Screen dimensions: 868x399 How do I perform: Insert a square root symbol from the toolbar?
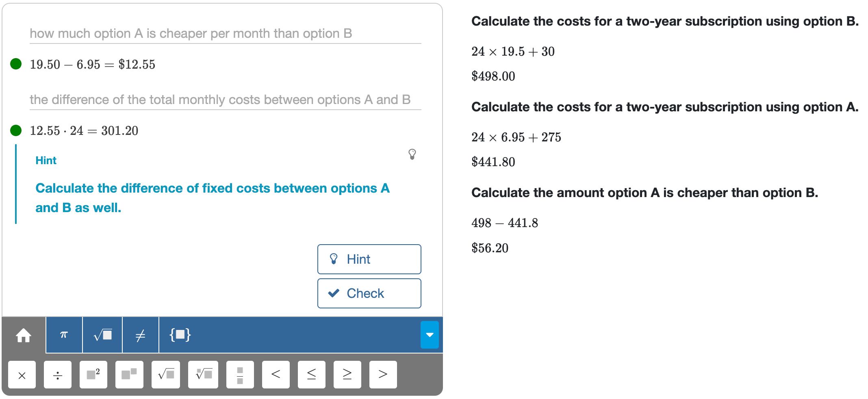102,334
